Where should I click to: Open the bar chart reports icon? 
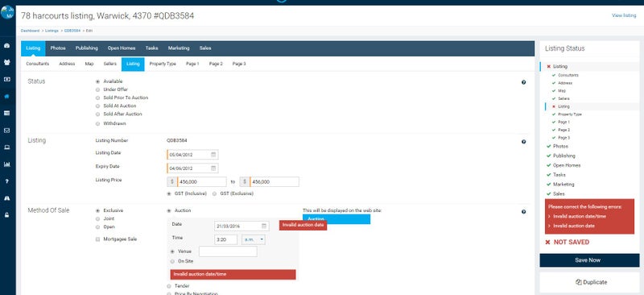(7, 164)
